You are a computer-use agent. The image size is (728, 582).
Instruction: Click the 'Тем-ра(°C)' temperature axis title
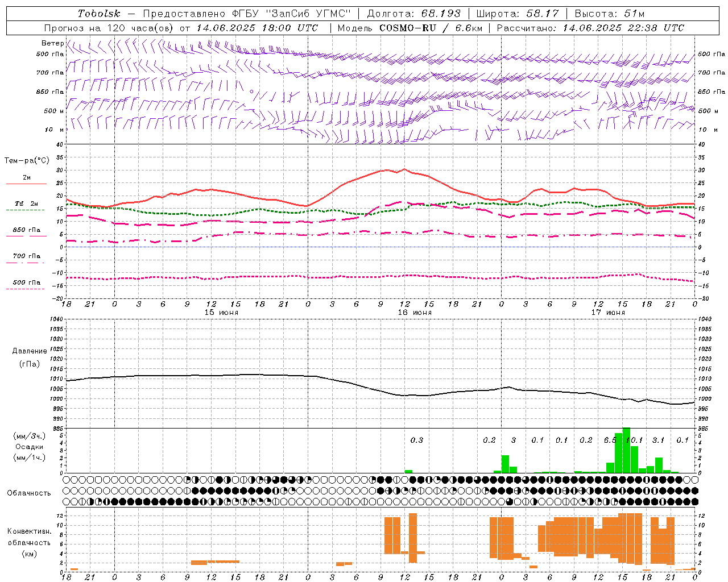(x=27, y=161)
